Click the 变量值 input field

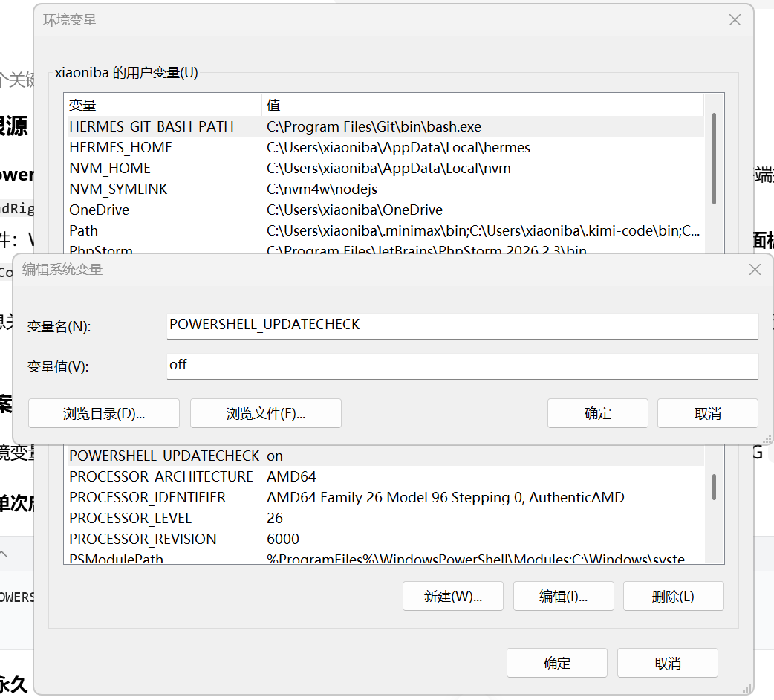(462, 366)
